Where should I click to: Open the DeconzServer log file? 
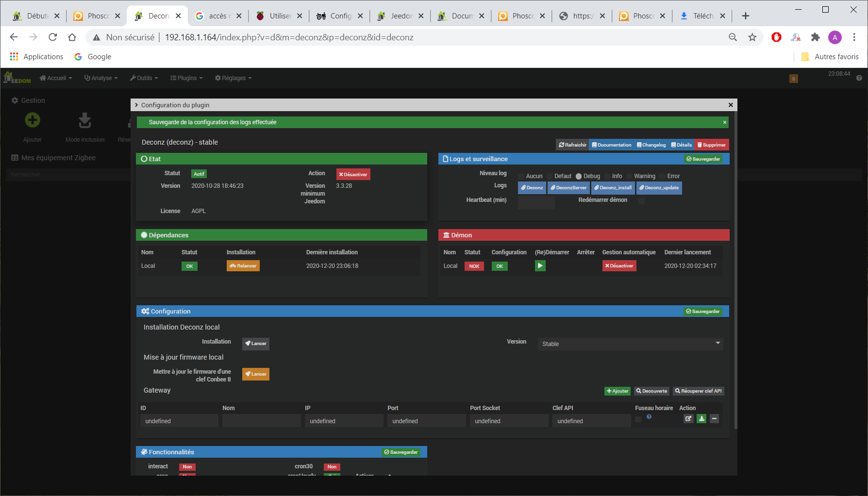click(569, 188)
